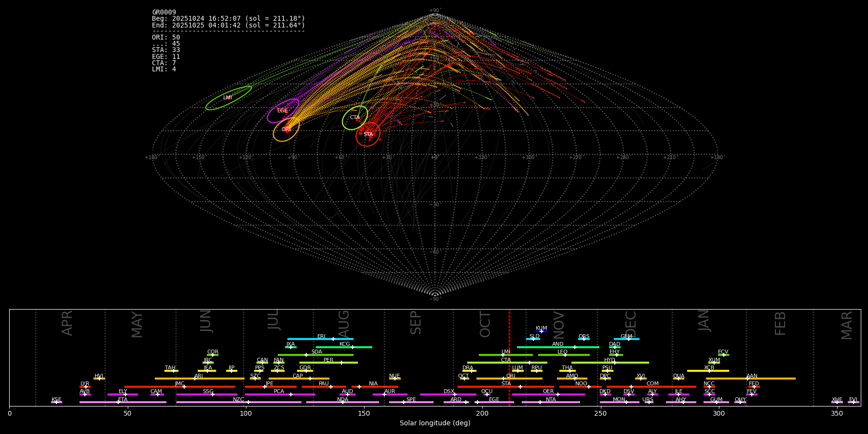This screenshot has width=868, height=434.
Task: Select the NZC shower bar in timeline
Action: pyautogui.click(x=238, y=402)
